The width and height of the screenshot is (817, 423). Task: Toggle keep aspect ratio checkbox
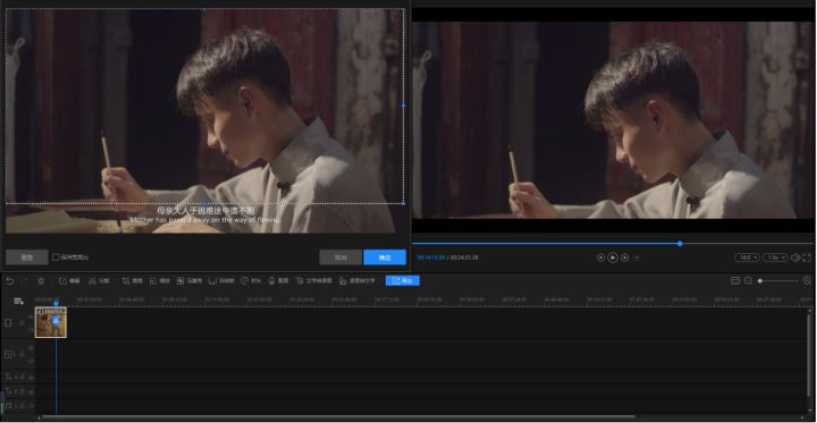click(56, 257)
